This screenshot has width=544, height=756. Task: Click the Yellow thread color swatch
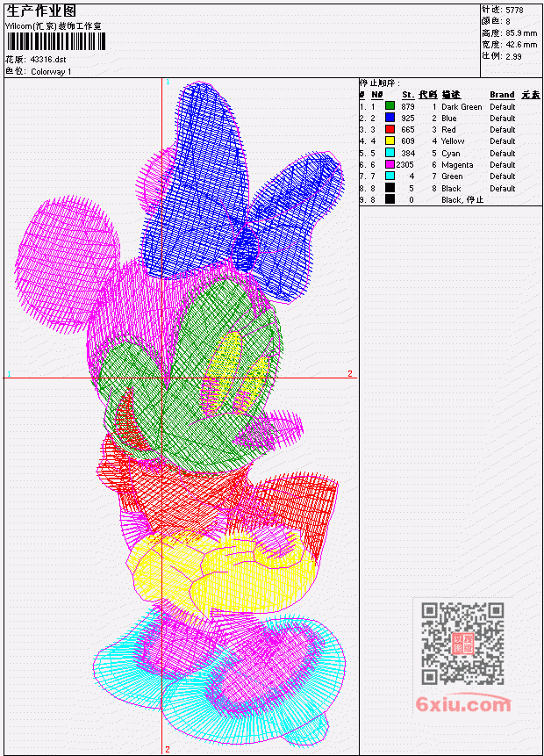(390, 140)
